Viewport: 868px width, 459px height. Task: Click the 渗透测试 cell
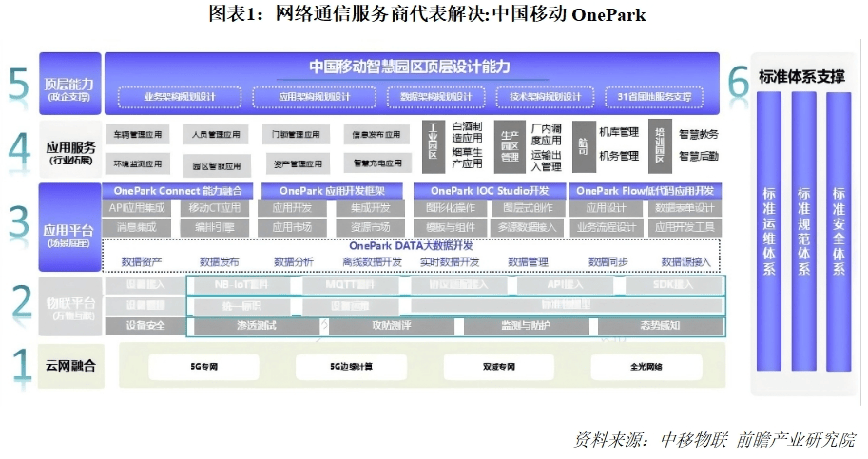click(x=256, y=326)
